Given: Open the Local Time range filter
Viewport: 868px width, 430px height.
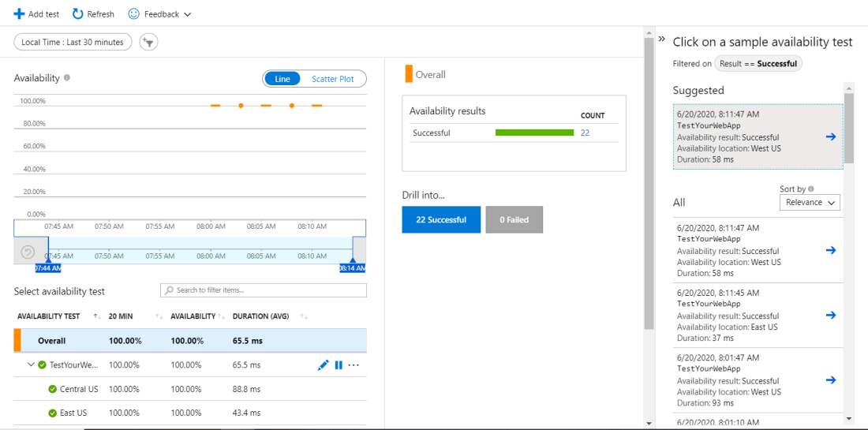Looking at the screenshot, I should 73,42.
